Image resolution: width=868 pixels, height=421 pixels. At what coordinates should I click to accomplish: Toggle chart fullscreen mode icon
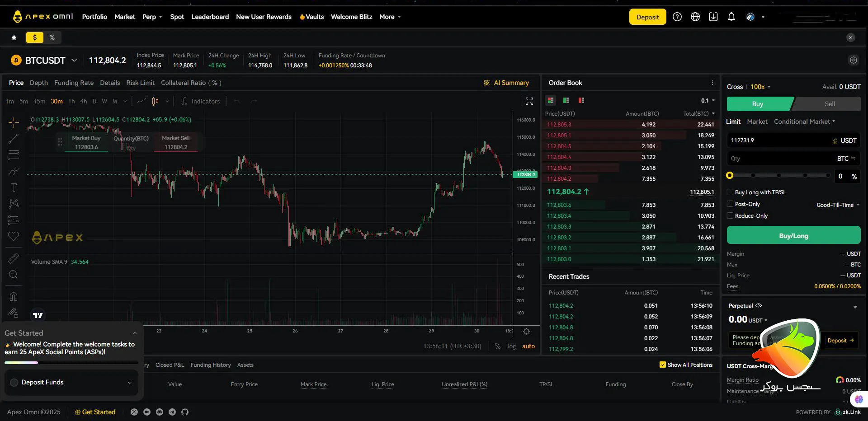(529, 101)
